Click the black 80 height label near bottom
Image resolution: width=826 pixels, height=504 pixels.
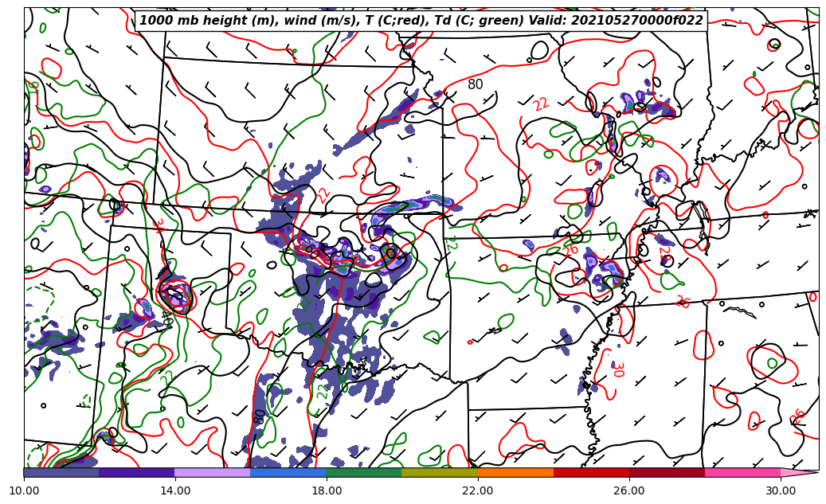pyautogui.click(x=260, y=416)
